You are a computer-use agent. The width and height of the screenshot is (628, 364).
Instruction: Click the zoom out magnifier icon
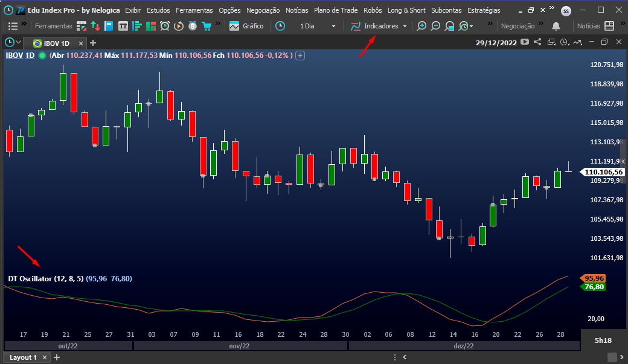point(435,26)
